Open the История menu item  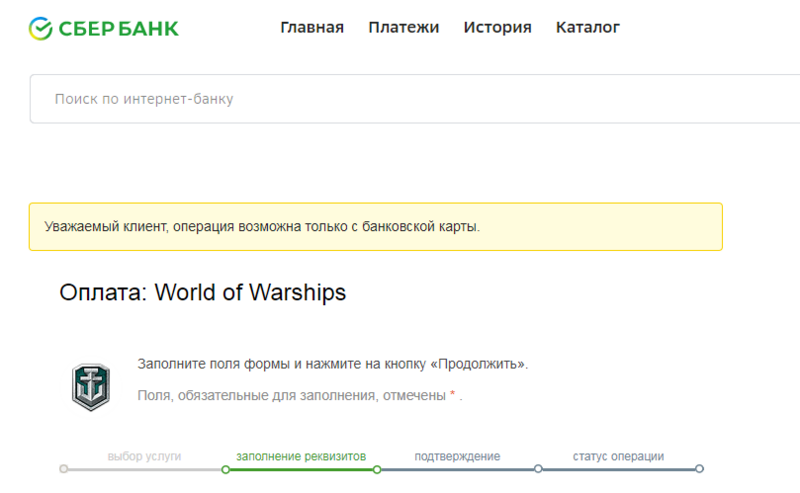[x=497, y=27]
